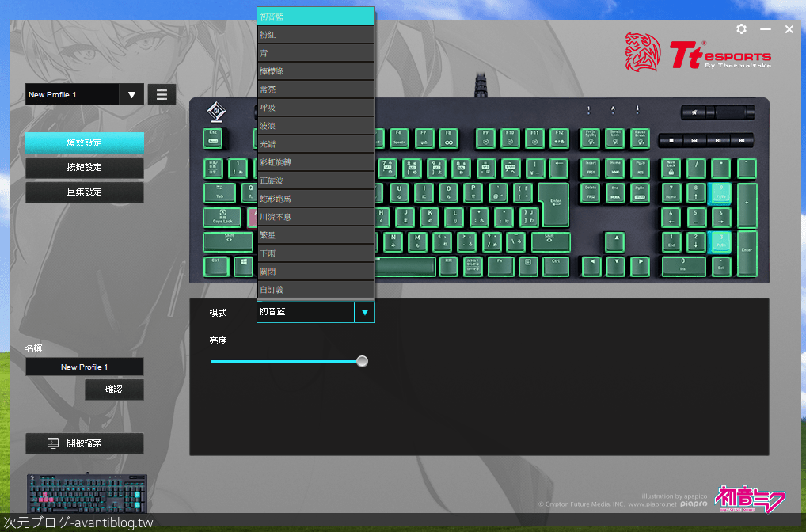Collapse the 模式 dropdown arrow
The image size is (806, 532).
coord(364,312)
